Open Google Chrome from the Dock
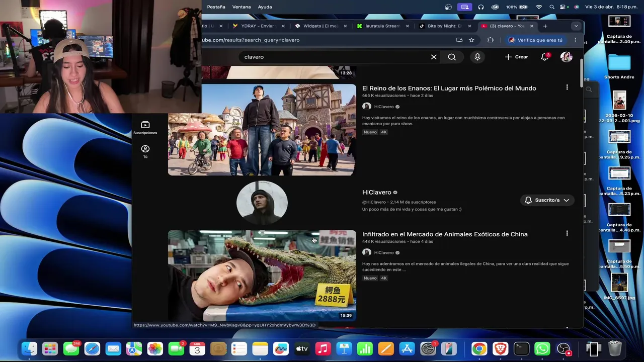 click(x=479, y=348)
